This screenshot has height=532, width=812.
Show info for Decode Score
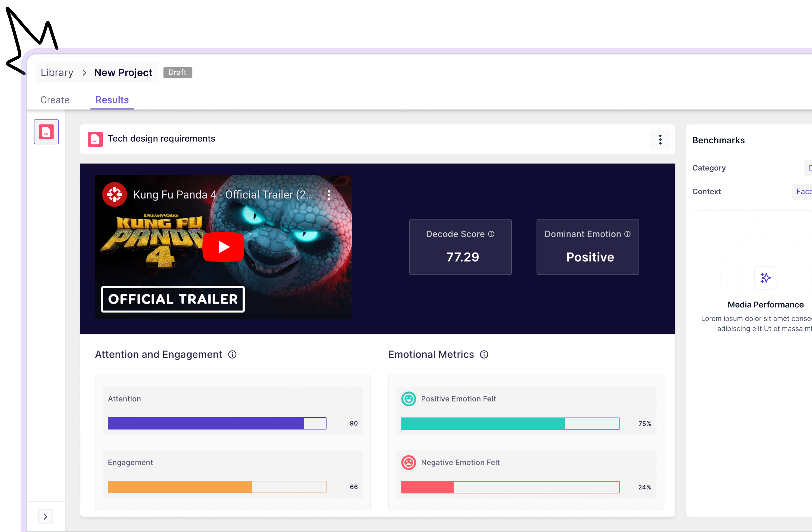pyautogui.click(x=491, y=234)
